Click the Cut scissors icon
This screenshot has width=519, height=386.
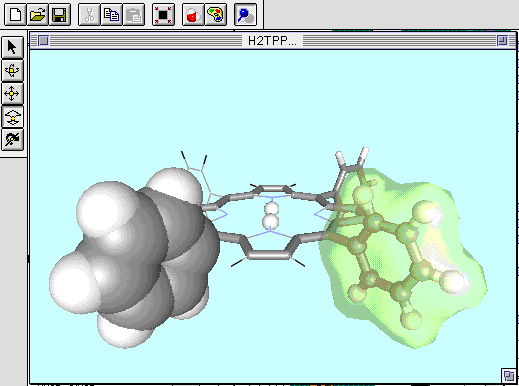[89, 15]
